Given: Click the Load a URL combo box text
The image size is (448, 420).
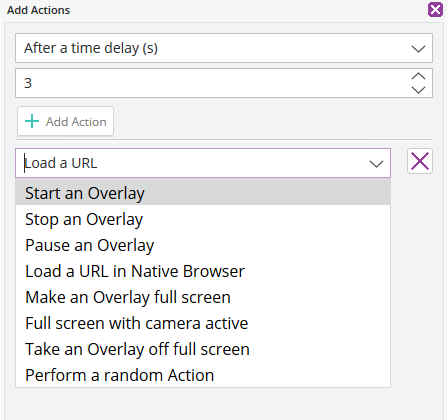Looking at the screenshot, I should coord(61,163).
